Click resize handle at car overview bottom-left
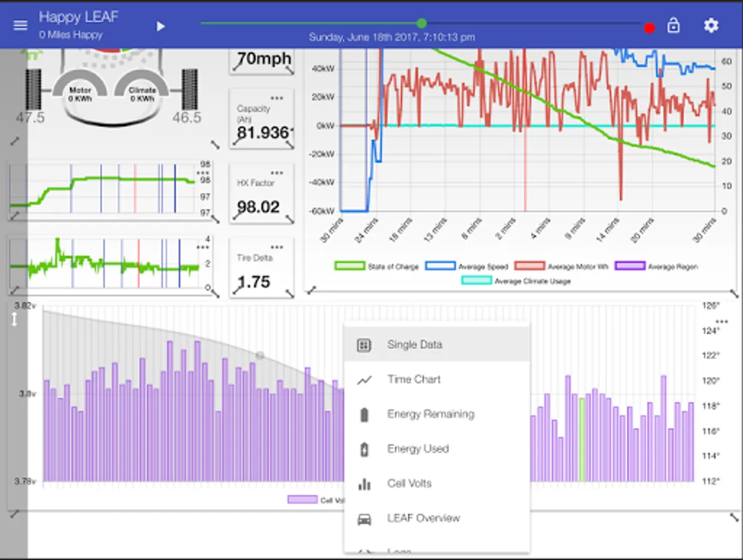743x560 pixels. [15, 141]
